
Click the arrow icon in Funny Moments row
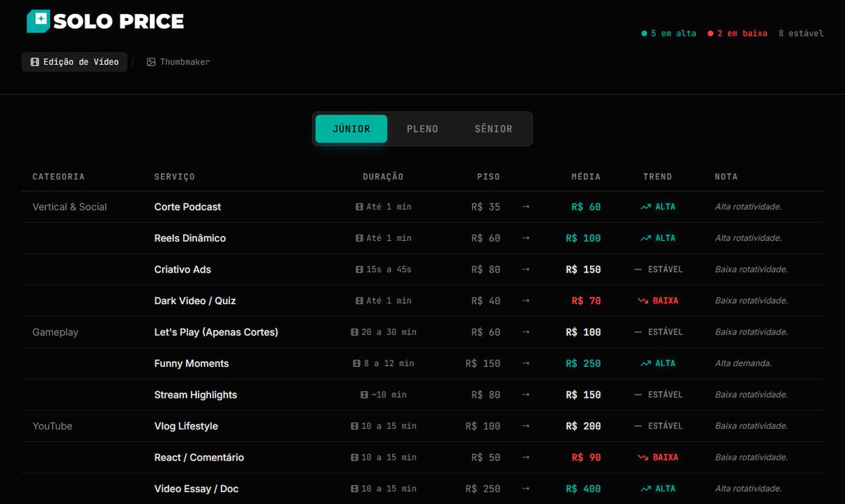(x=525, y=363)
